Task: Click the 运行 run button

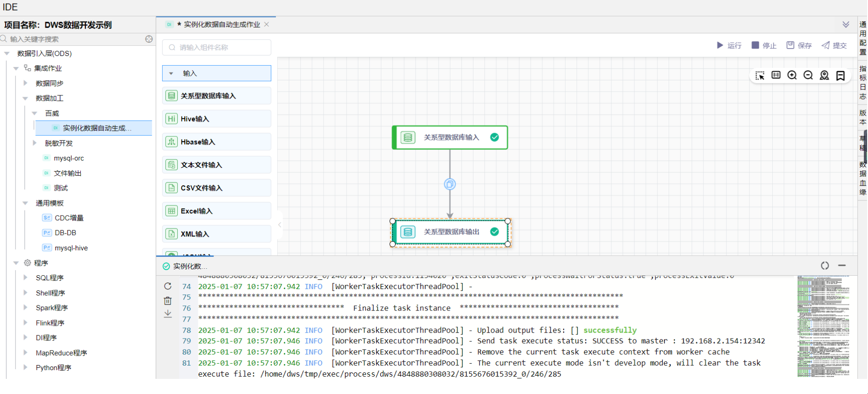Action: 729,45
